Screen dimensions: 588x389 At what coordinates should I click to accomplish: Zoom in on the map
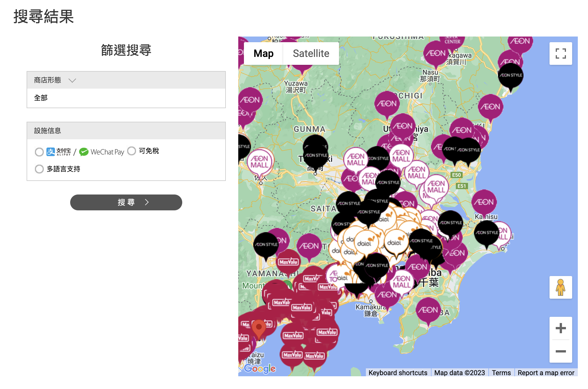click(x=561, y=328)
